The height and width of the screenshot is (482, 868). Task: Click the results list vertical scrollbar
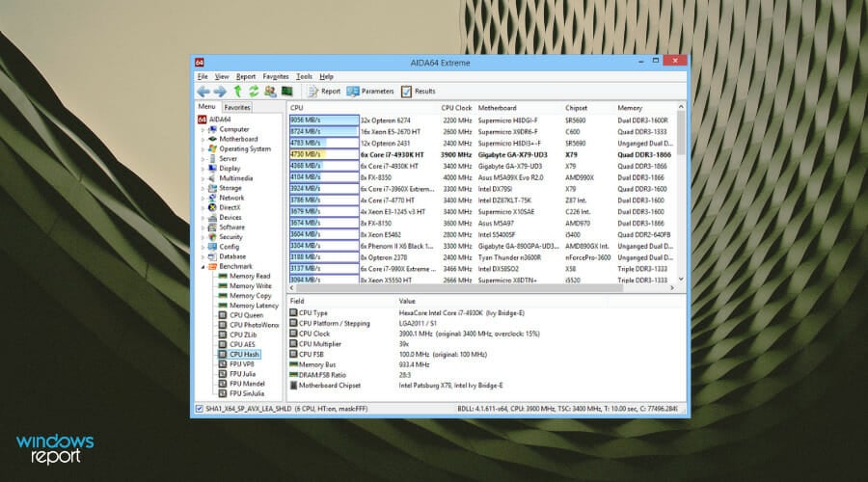click(681, 133)
